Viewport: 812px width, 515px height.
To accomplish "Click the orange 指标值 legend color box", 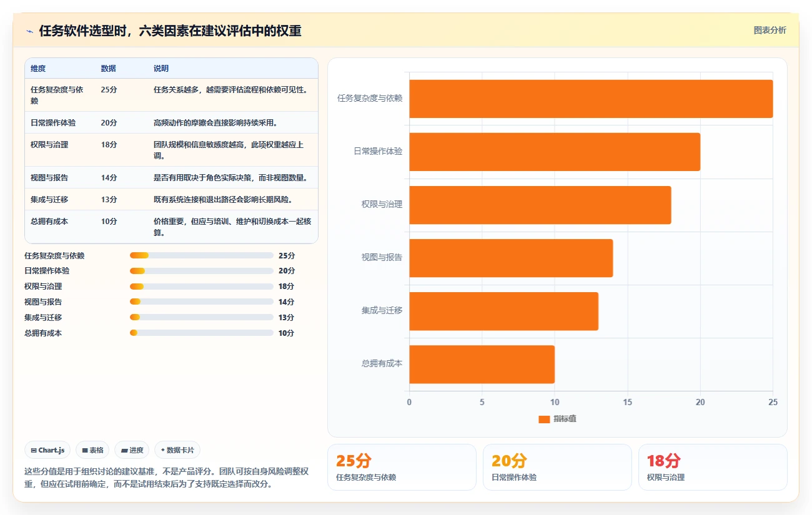I will (x=544, y=419).
